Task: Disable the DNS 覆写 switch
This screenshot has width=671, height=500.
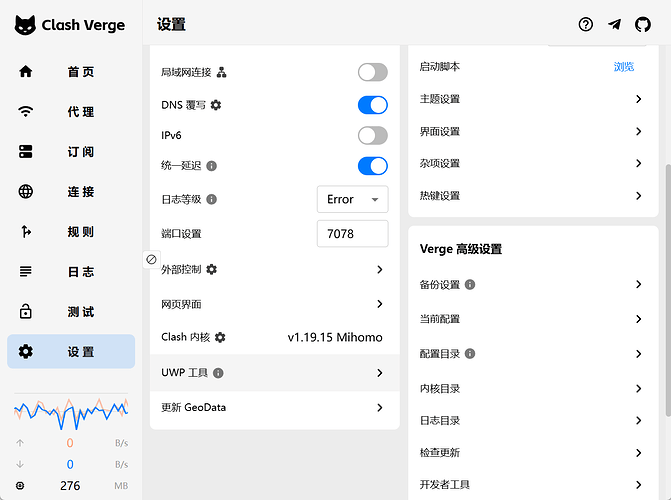Action: coord(373,105)
